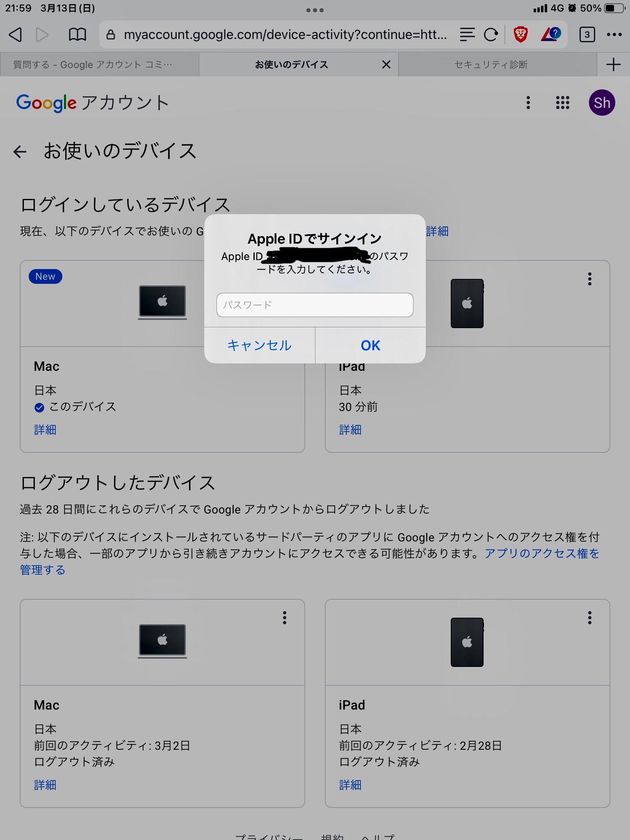Tap the battery indicator in status bar
Image resolution: width=630 pixels, height=840 pixels.
[x=614, y=8]
